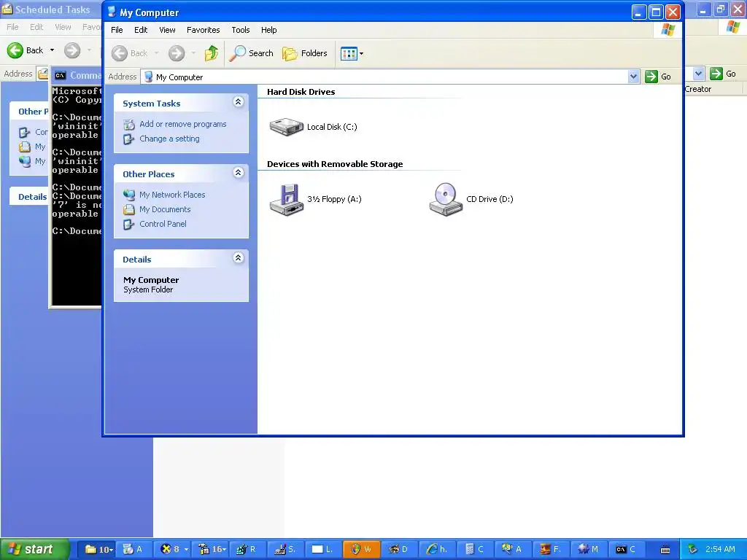Collapse the Details panel

click(239, 258)
